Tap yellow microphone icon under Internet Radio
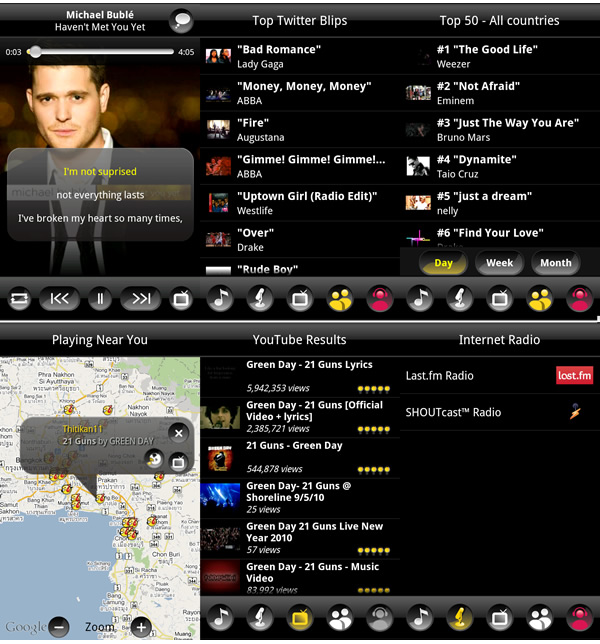 point(460,618)
